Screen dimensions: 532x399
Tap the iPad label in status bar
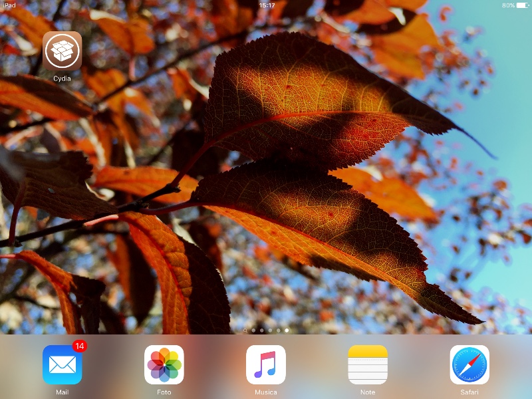click(x=9, y=5)
